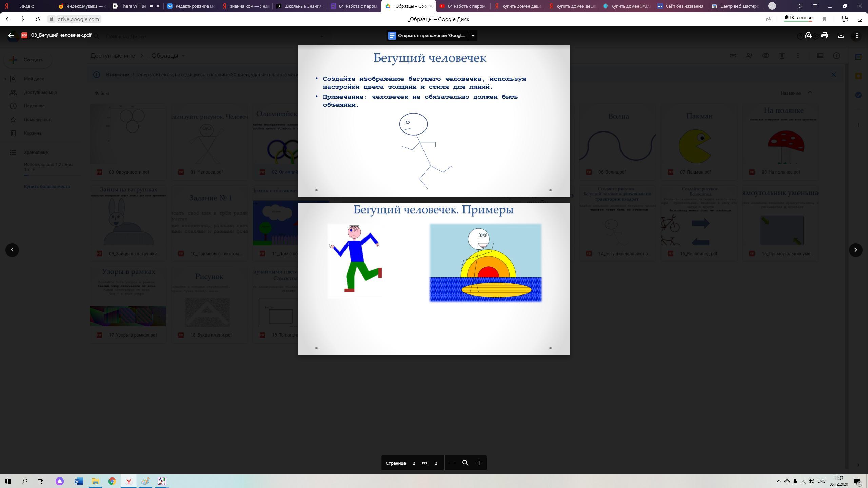This screenshot has height=488, width=868.
Task: Open more actions three-dot menu
Action: pyautogui.click(x=857, y=35)
